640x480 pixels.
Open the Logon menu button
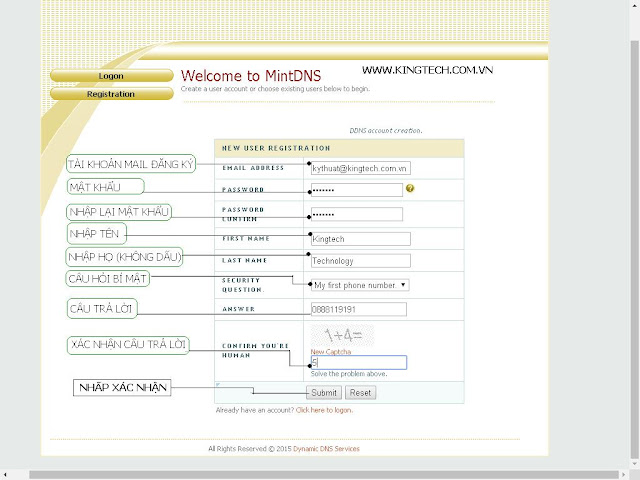click(x=111, y=76)
